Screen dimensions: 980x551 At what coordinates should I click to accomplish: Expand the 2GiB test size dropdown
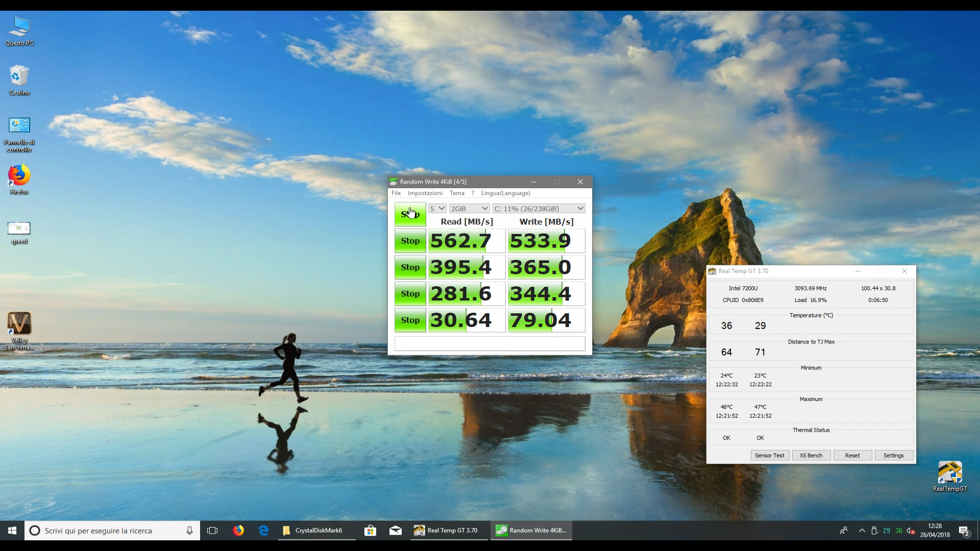coord(470,209)
